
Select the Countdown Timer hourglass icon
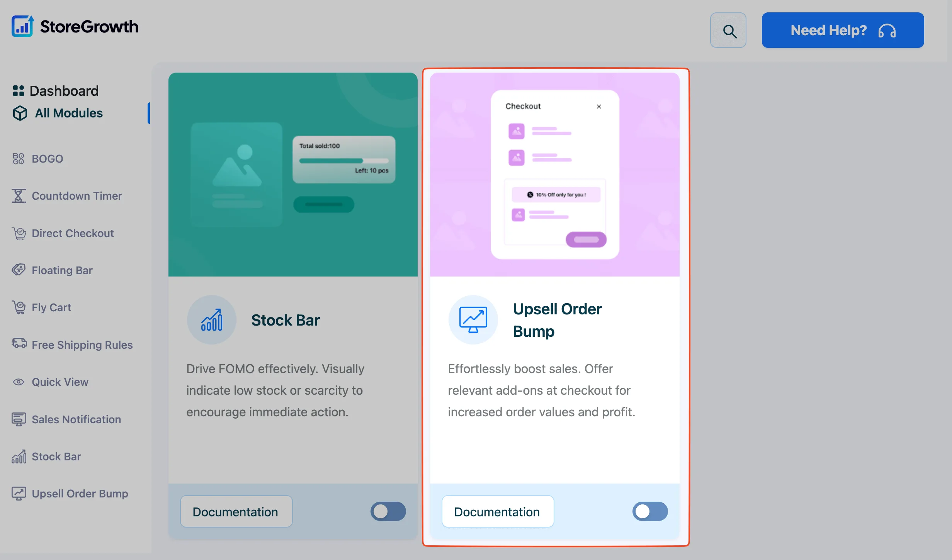tap(19, 196)
